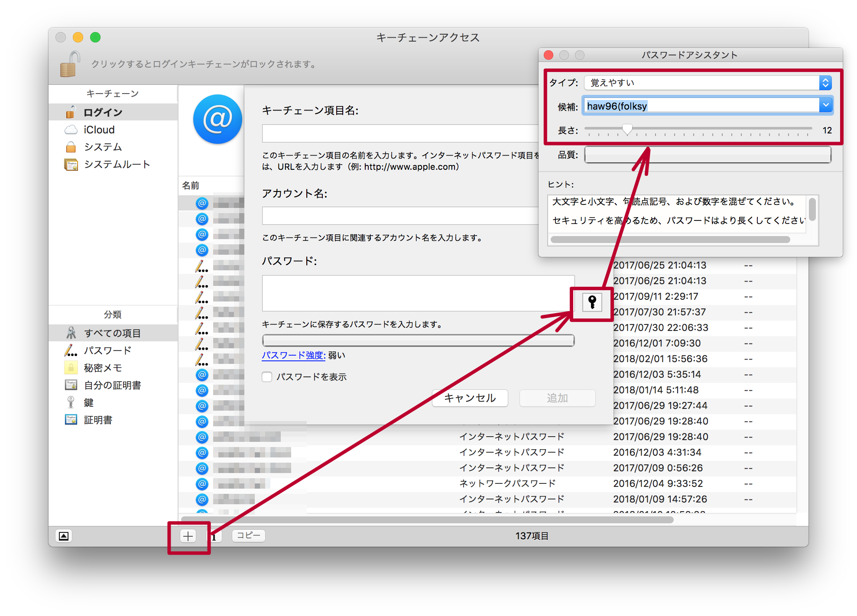Image resolution: width=857 pixels, height=616 pixels.
Task: Click the 長さ password length slider knob
Action: [x=627, y=129]
